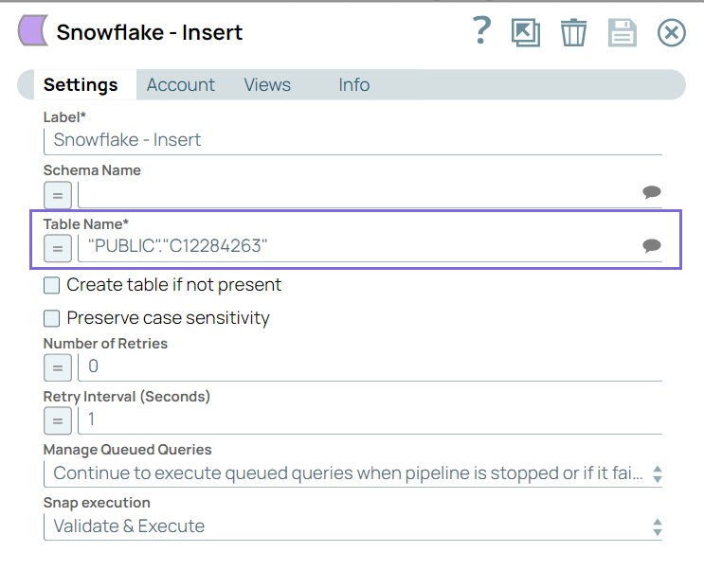Close the Snowflake - Insert dialog
The width and height of the screenshot is (704, 588).
tap(671, 33)
